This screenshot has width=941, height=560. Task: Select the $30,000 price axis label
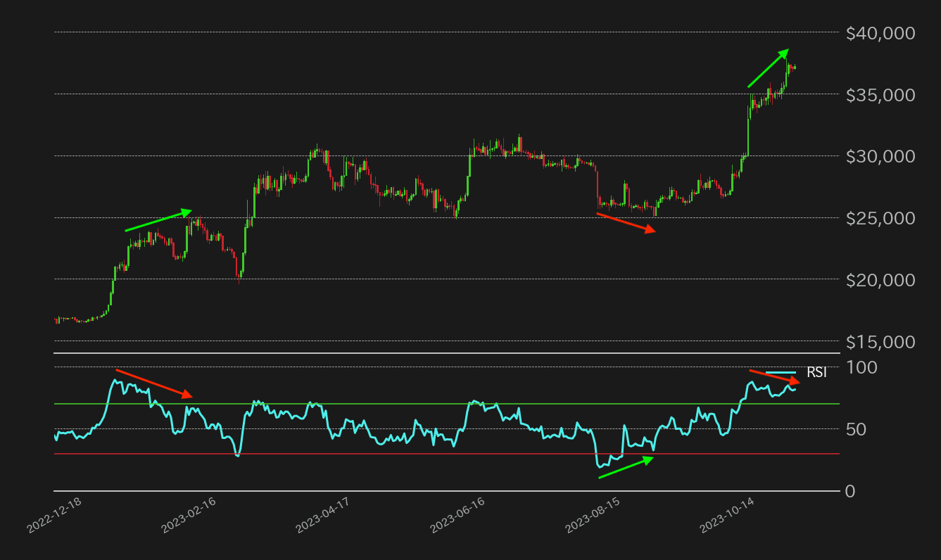880,156
